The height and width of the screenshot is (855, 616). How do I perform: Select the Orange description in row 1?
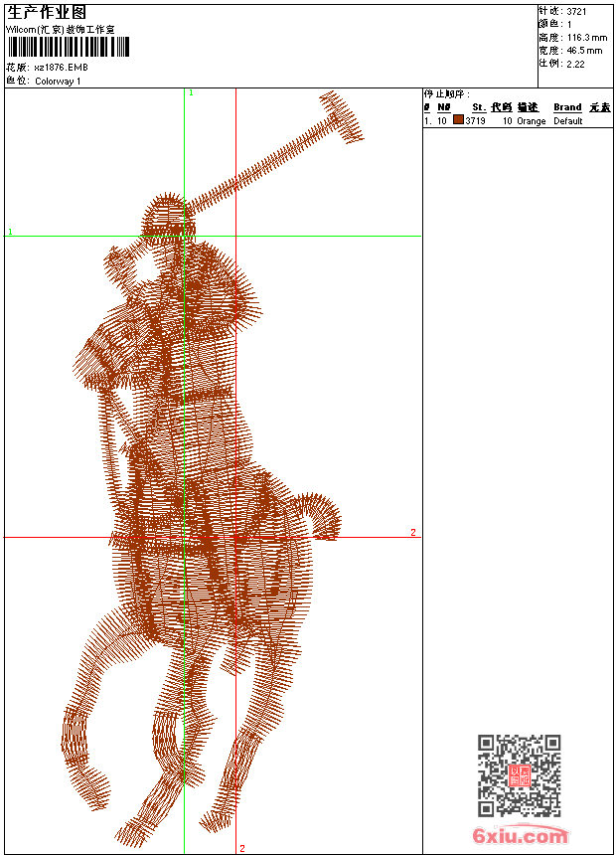pos(532,120)
